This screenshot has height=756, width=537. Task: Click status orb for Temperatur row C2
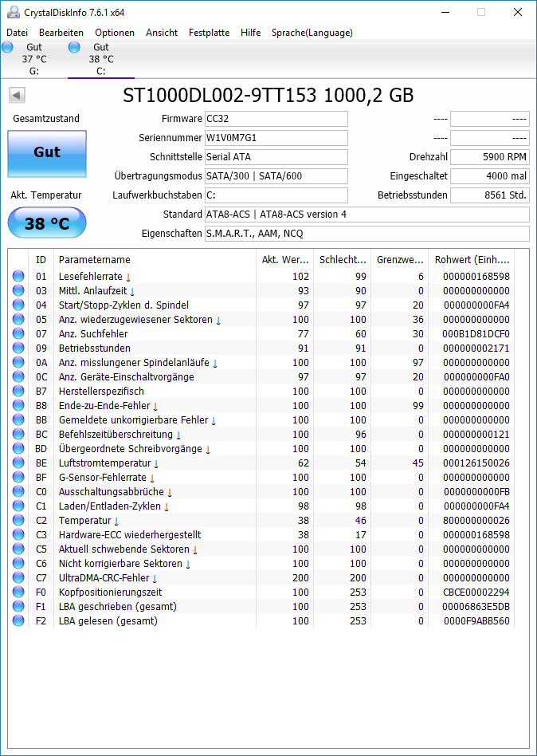[x=18, y=520]
